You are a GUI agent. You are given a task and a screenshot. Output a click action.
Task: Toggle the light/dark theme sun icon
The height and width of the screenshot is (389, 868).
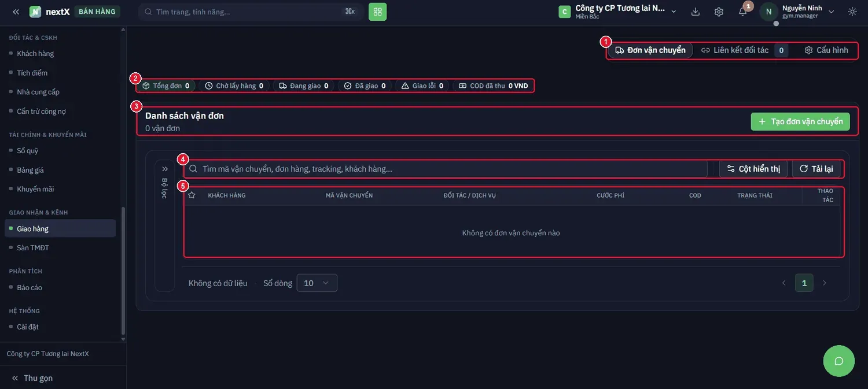(x=852, y=12)
